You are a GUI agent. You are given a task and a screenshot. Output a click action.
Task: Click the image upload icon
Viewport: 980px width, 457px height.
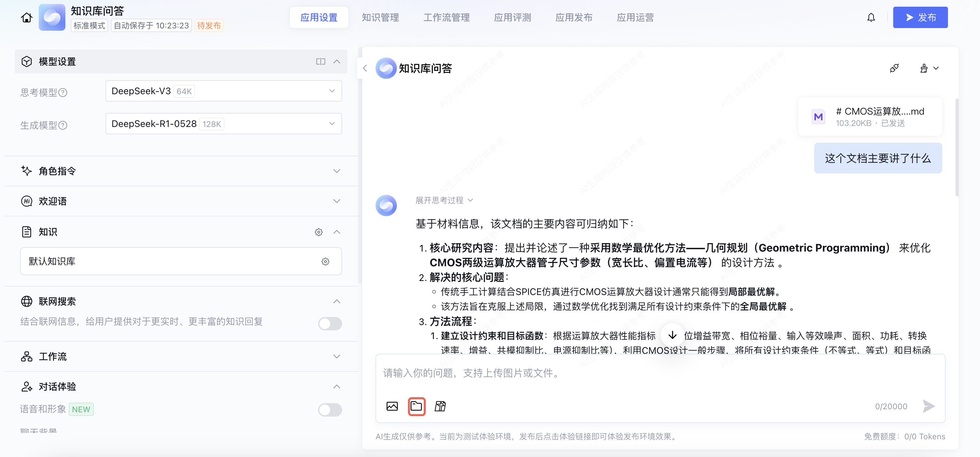pyautogui.click(x=392, y=406)
